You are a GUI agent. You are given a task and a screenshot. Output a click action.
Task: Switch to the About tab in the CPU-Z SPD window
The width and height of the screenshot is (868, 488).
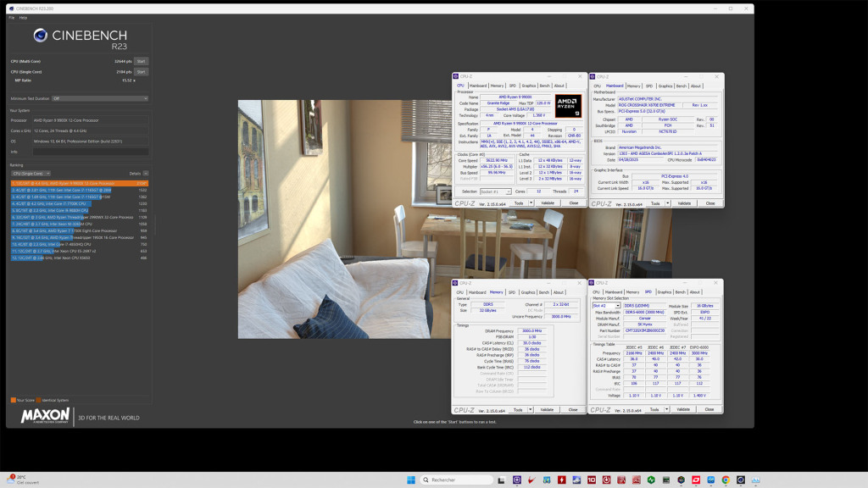pyautogui.click(x=694, y=292)
